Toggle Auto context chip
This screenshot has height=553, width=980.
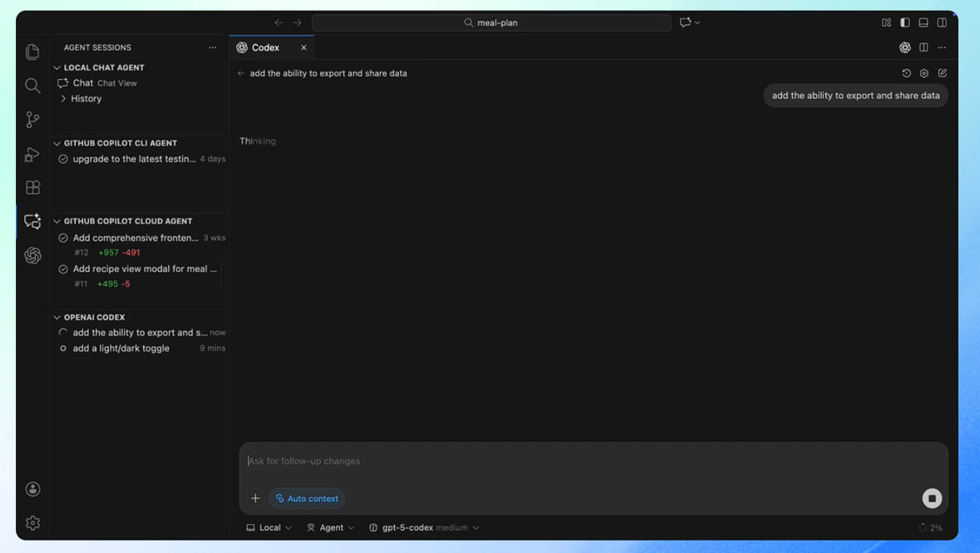[307, 498]
